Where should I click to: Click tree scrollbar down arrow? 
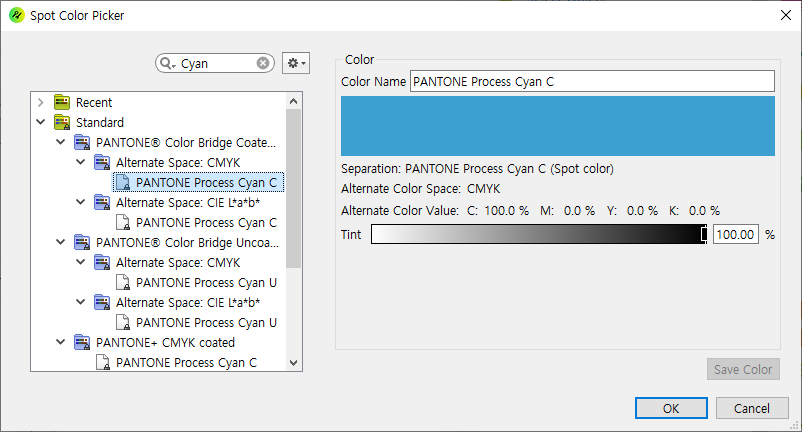click(x=294, y=363)
